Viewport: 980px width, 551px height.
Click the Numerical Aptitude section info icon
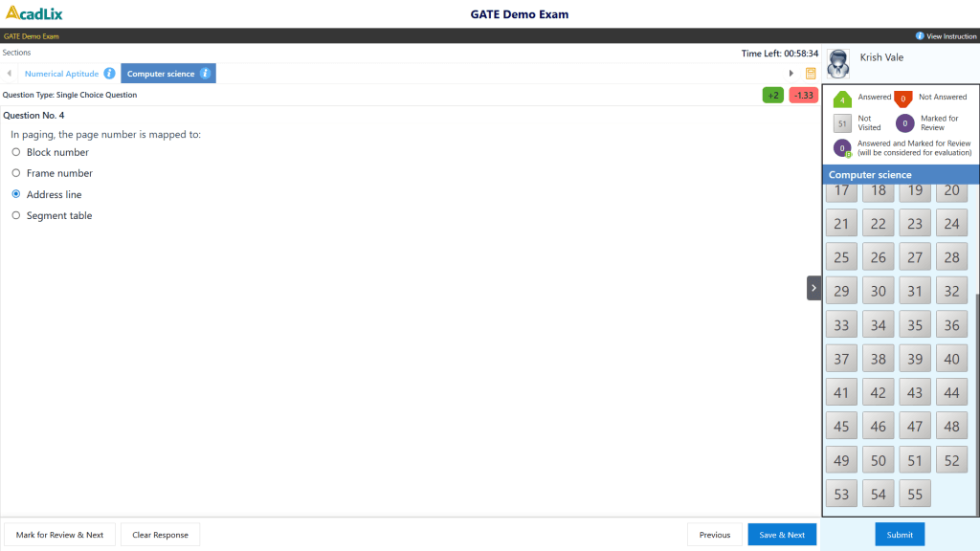pyautogui.click(x=108, y=73)
